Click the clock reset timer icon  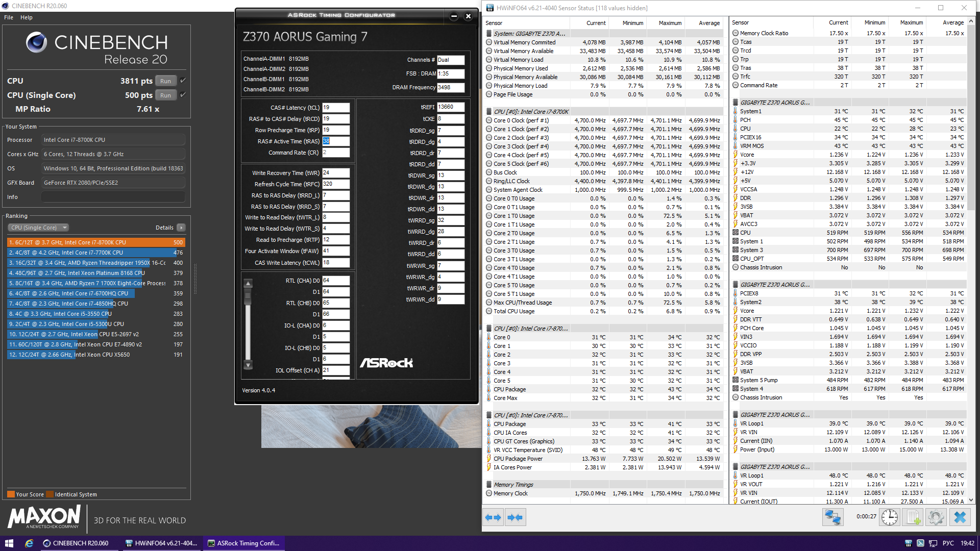(x=890, y=517)
